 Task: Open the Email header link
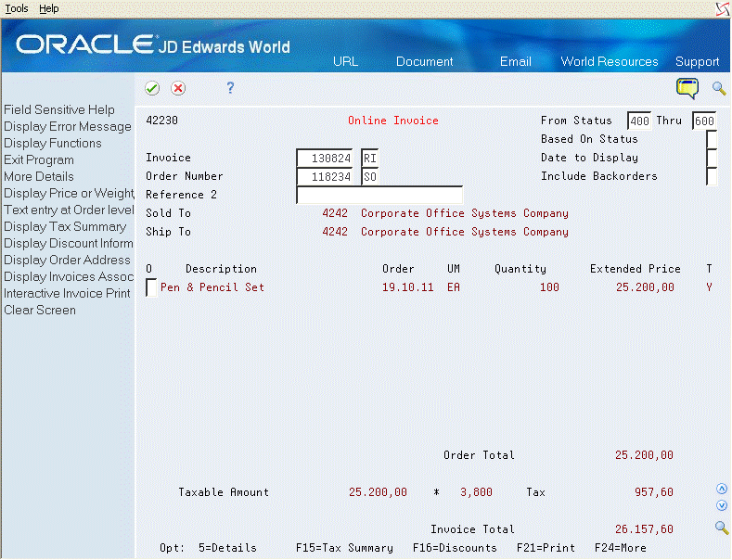tap(516, 61)
